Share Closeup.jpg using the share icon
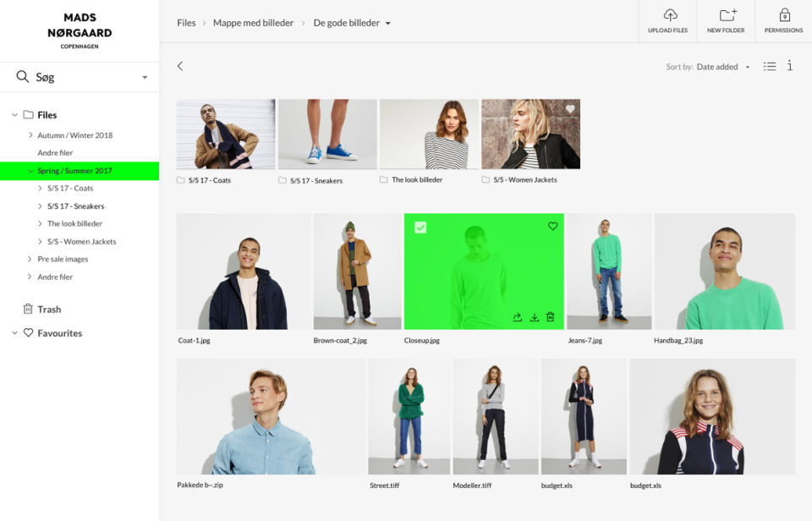This screenshot has width=812, height=521. 517,317
